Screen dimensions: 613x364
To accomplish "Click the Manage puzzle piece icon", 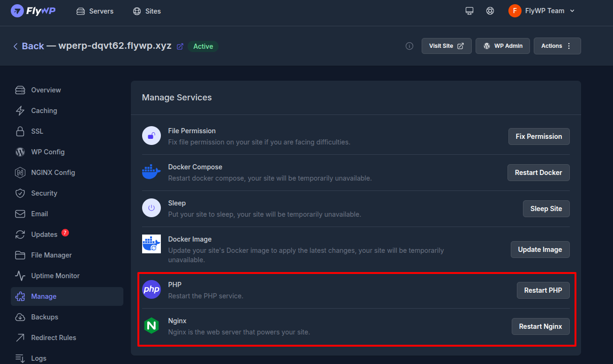I will (20, 296).
